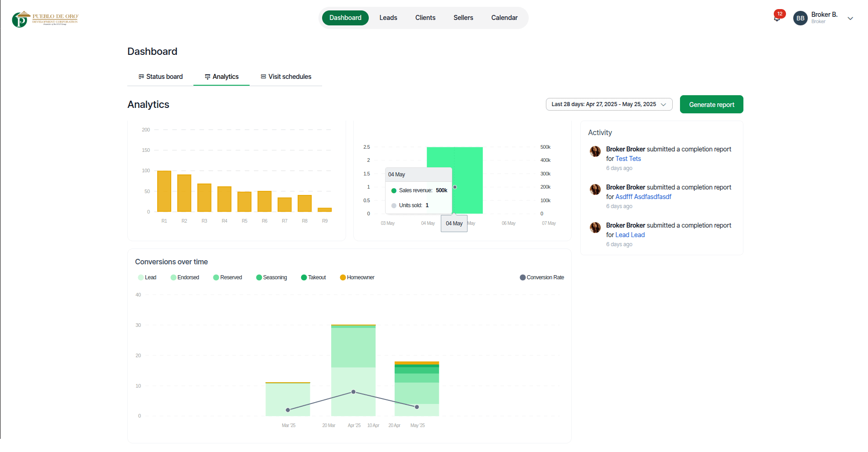Click the R1 yellow bar in chart

click(164, 191)
